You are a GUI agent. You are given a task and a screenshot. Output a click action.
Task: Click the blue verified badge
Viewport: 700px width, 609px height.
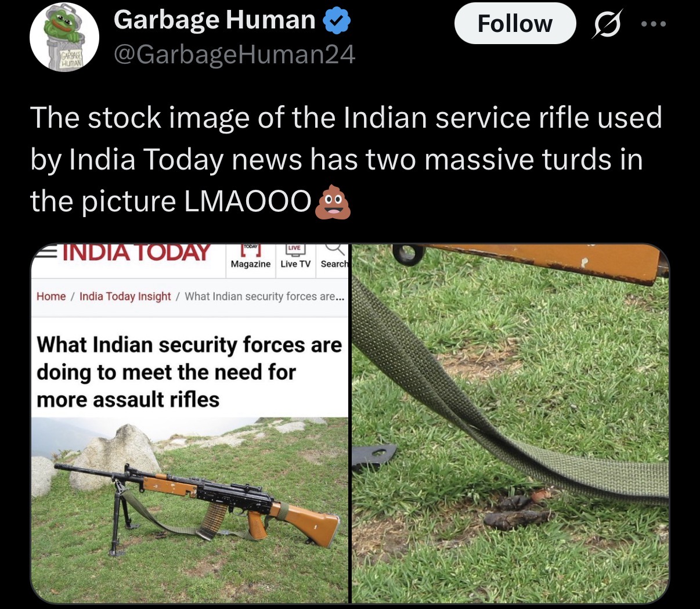point(337,21)
